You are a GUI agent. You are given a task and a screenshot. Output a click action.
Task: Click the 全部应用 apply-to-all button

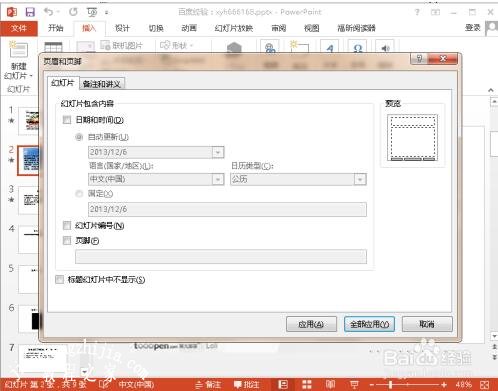[x=369, y=324]
